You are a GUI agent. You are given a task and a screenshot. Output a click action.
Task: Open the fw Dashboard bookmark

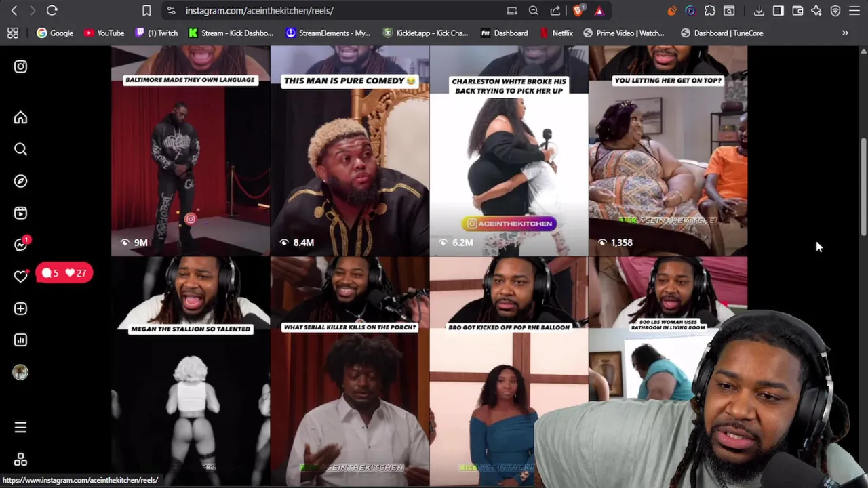coord(504,33)
